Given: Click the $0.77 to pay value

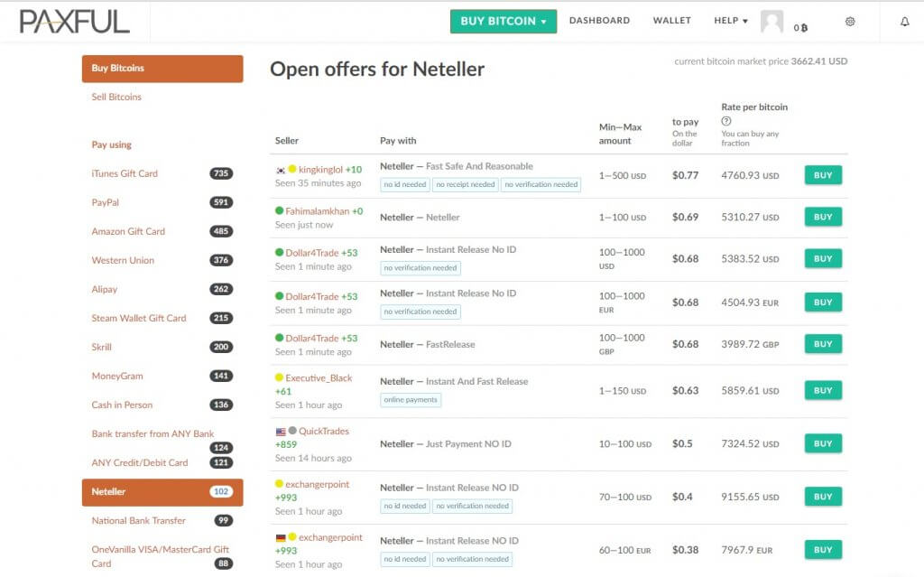Looking at the screenshot, I should (686, 175).
